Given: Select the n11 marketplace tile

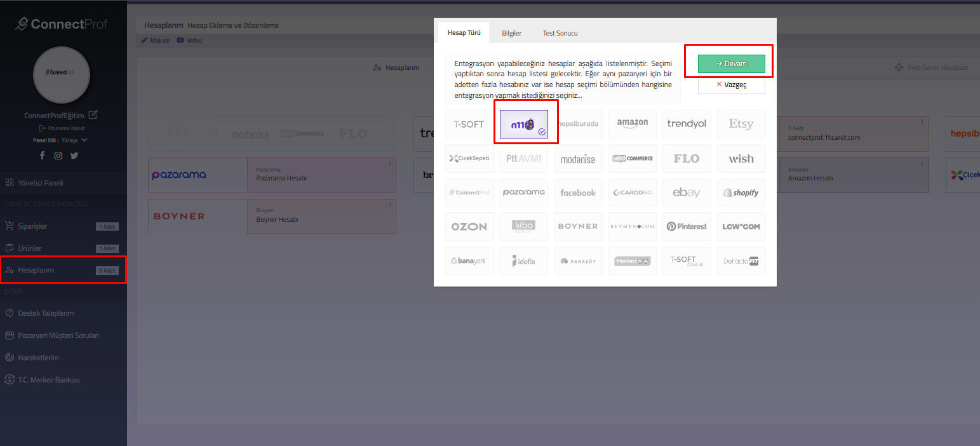Looking at the screenshot, I should 523,124.
